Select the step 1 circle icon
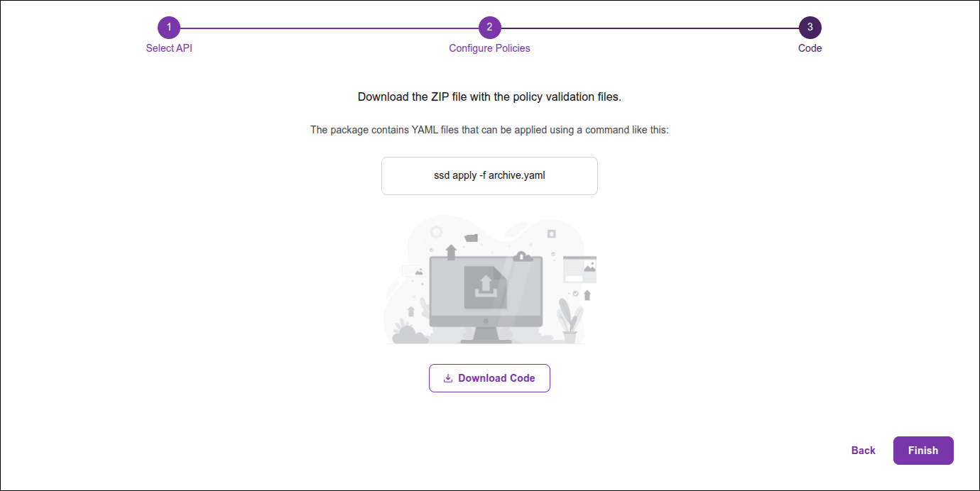The image size is (980, 491). pyautogui.click(x=169, y=27)
